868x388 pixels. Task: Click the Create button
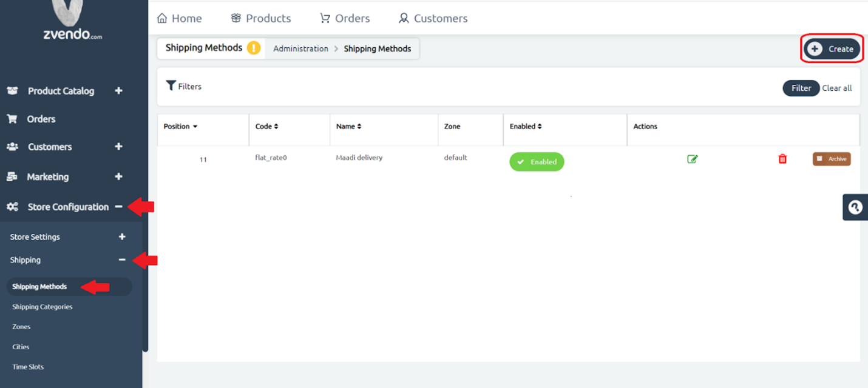click(x=832, y=49)
